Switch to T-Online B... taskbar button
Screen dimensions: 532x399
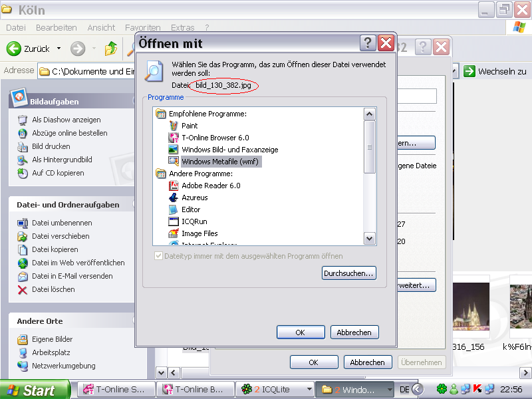pos(196,390)
